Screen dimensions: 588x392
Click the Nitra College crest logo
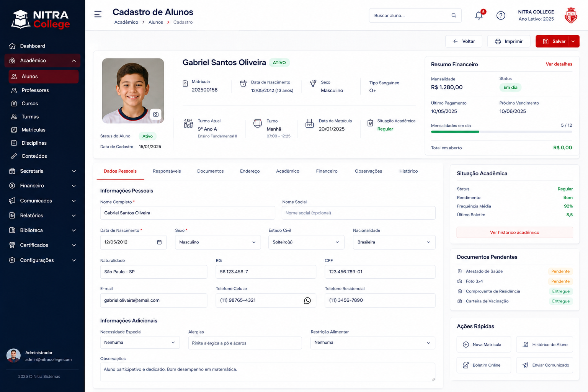click(x=571, y=15)
